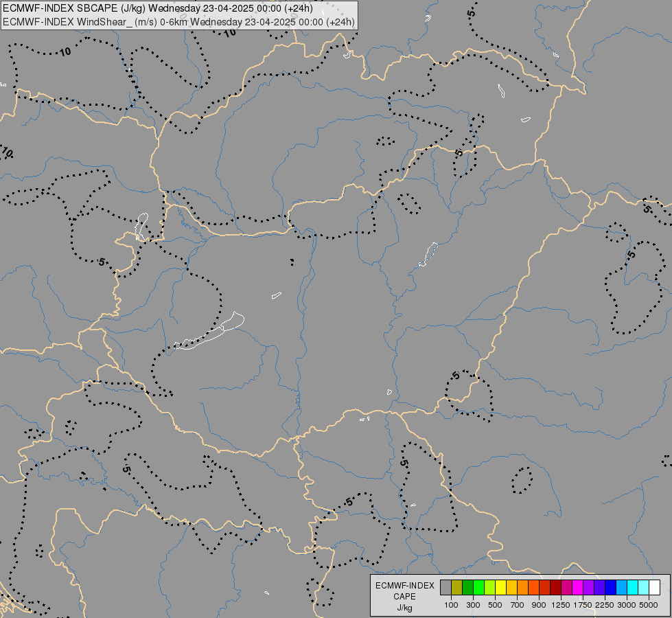Click the ECMWF-INDEX label in the legend box

[404, 586]
